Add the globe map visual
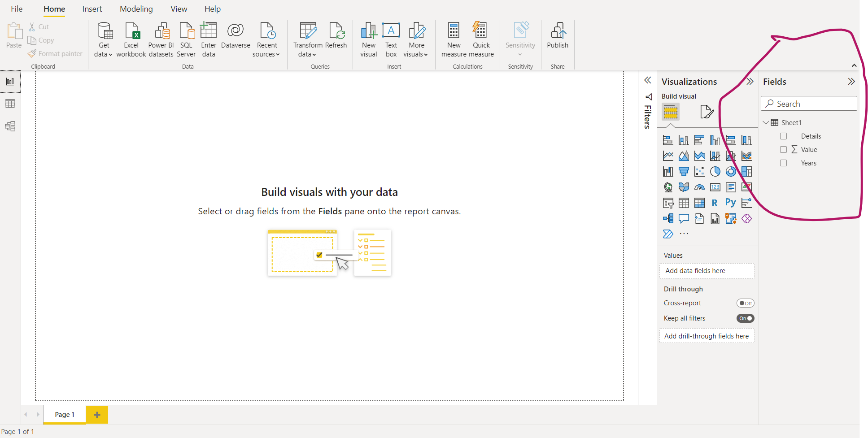Image resolution: width=868 pixels, height=438 pixels. (668, 187)
